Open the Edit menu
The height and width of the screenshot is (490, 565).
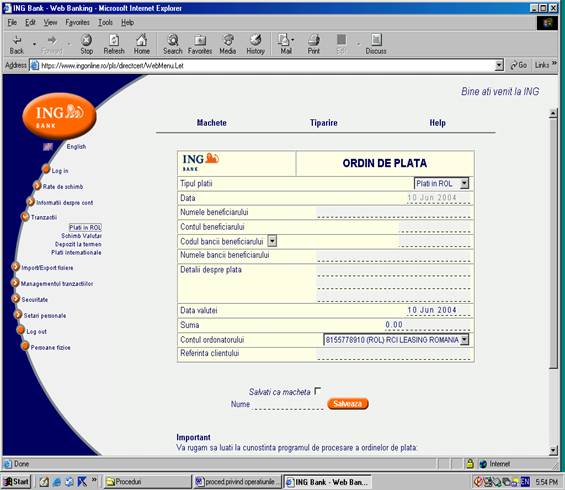(x=30, y=22)
